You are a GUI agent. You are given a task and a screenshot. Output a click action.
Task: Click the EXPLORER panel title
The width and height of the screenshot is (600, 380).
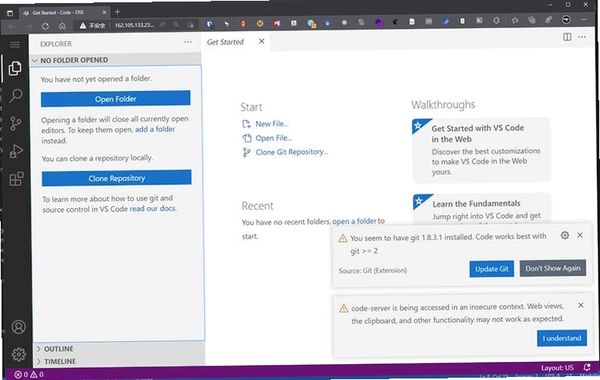point(56,44)
